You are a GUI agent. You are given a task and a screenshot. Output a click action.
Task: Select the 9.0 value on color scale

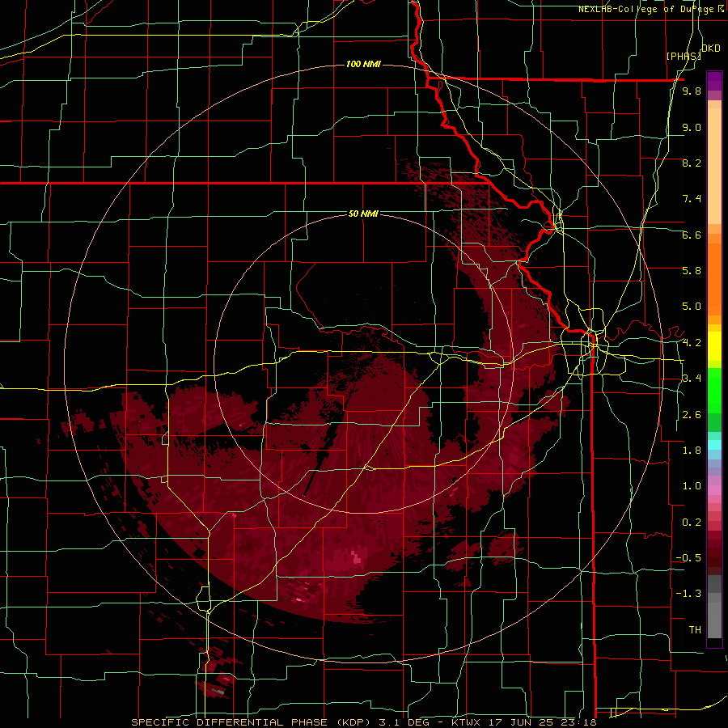(692, 127)
